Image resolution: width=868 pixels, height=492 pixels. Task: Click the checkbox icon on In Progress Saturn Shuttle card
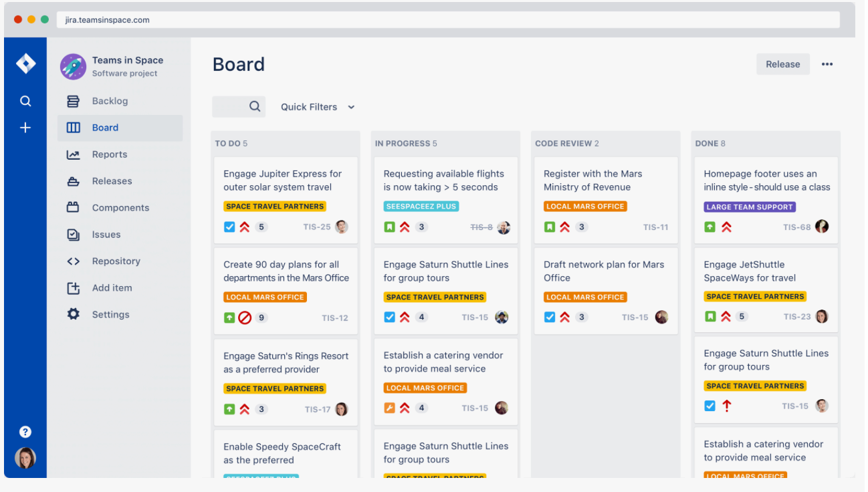pyautogui.click(x=389, y=318)
